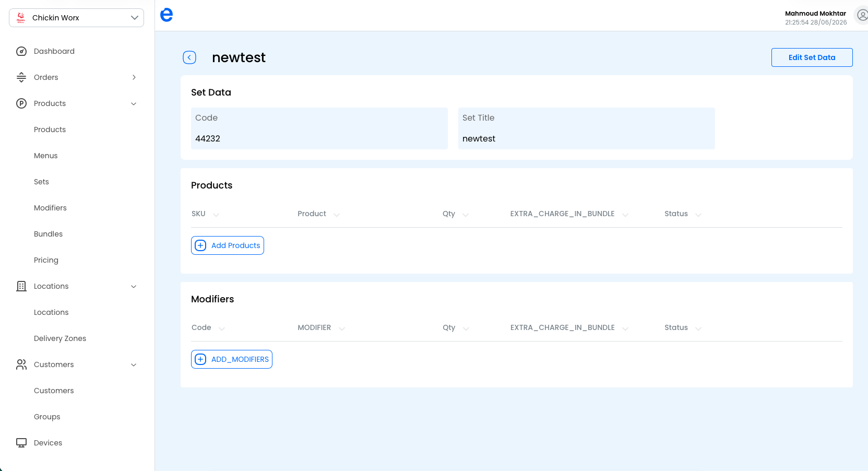The height and width of the screenshot is (471, 868).
Task: Open the Sets sidebar item
Action: (41, 182)
